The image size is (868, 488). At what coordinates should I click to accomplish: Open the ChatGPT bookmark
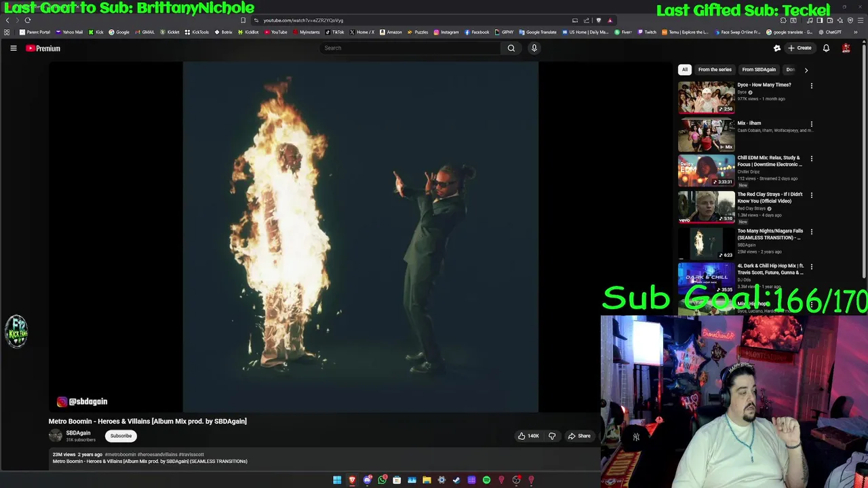pos(830,32)
